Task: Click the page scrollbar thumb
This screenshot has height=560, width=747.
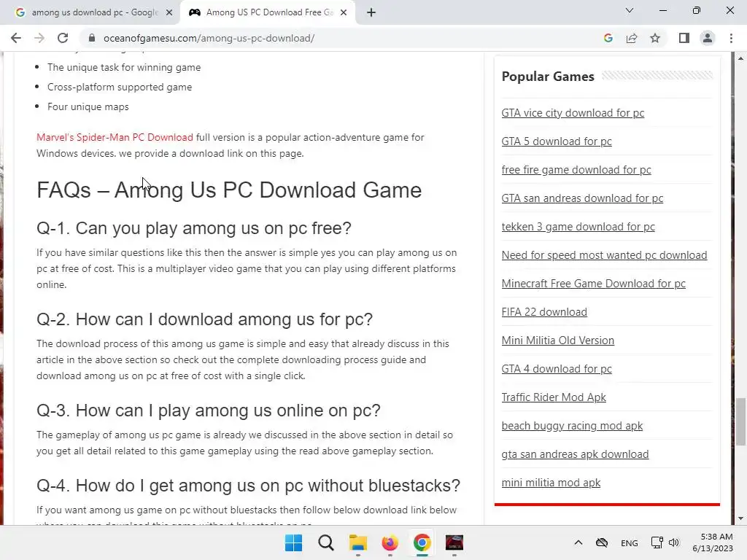Action: [740, 422]
